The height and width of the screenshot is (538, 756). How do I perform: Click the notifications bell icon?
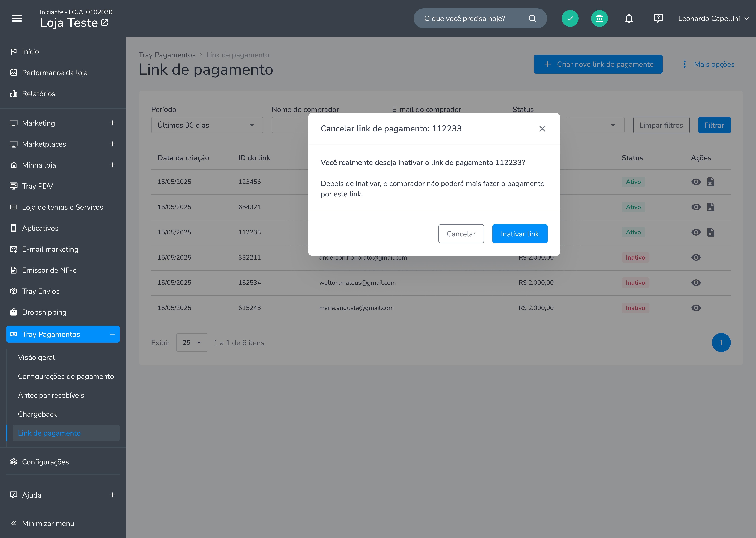click(629, 19)
